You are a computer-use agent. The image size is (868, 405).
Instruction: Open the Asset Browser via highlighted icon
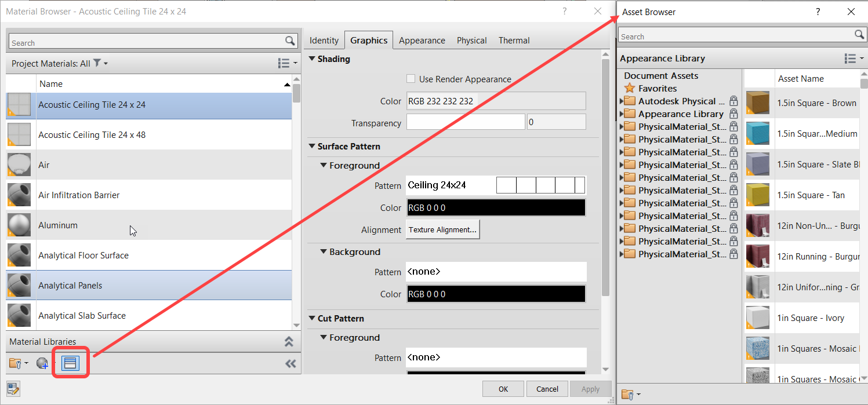point(71,363)
